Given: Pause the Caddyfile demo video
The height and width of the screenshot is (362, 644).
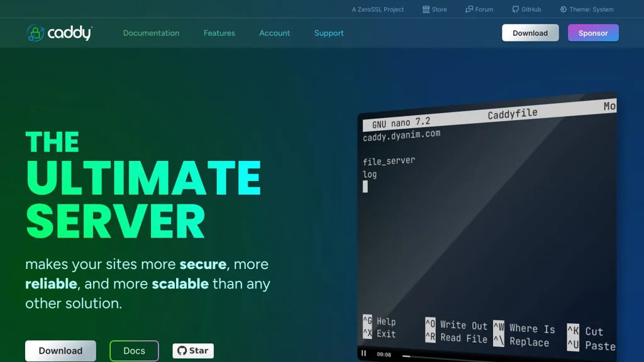Looking at the screenshot, I should (x=364, y=353).
